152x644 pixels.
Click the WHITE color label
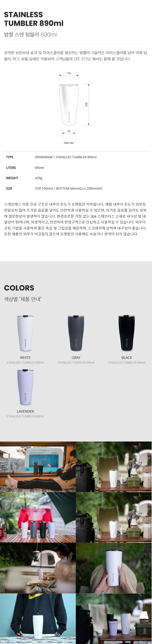(x=25, y=358)
